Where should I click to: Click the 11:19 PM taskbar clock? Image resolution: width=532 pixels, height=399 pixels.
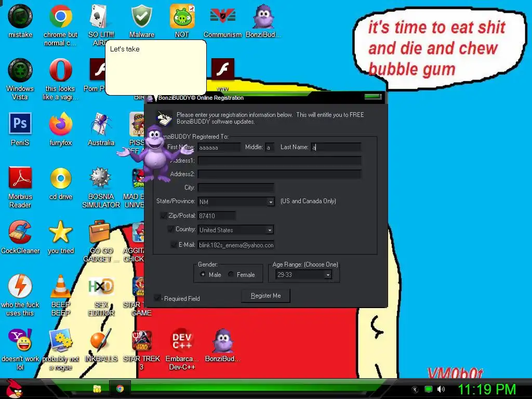[x=487, y=390]
